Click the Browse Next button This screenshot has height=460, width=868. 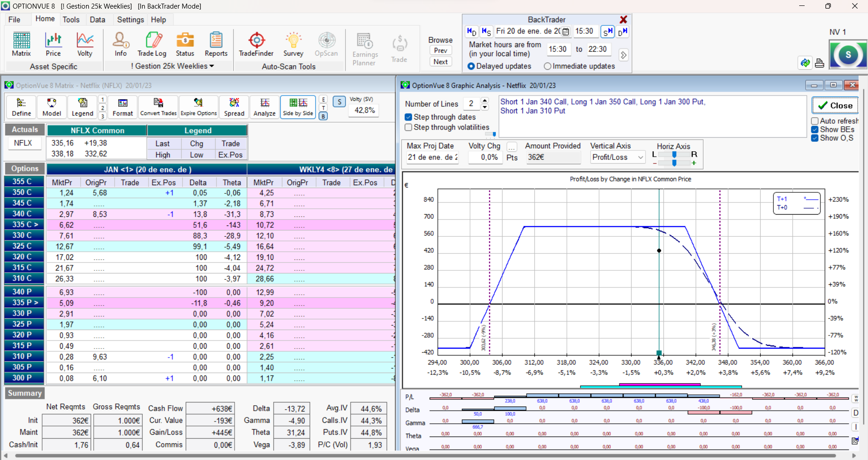[441, 62]
